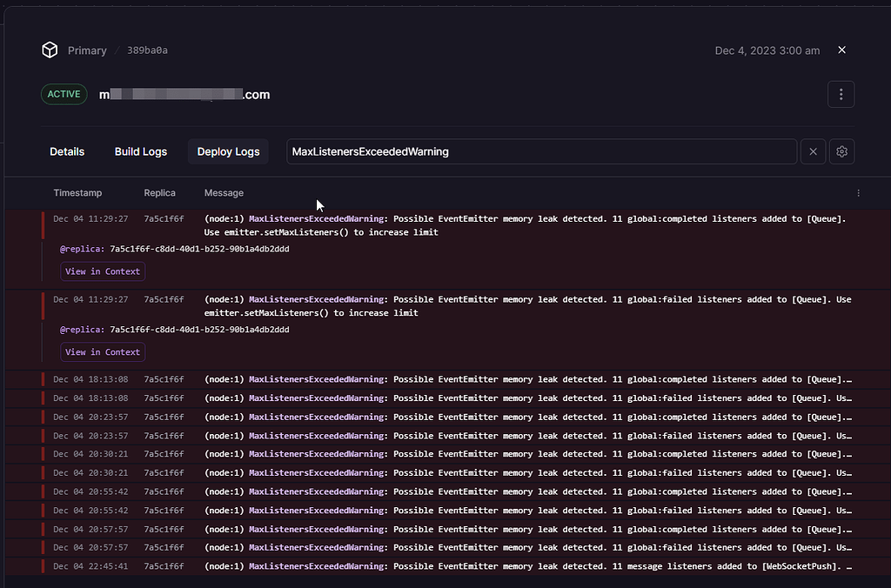This screenshot has height=588, width=891.
Task: Click View in Context on the first warning
Action: click(102, 271)
